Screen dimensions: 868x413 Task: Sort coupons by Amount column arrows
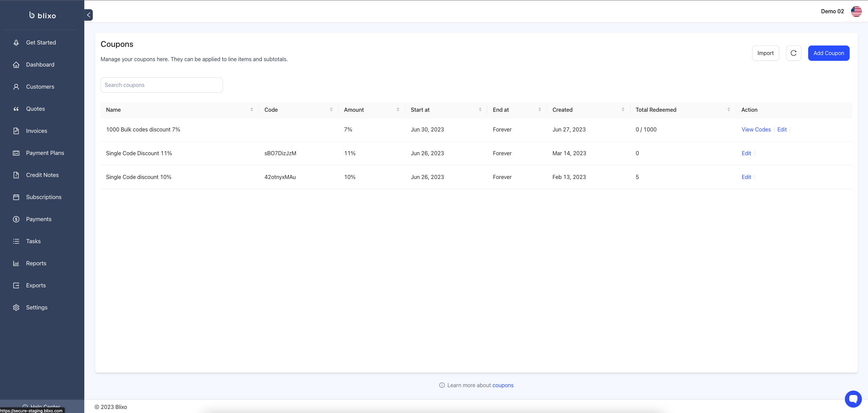[x=398, y=110]
